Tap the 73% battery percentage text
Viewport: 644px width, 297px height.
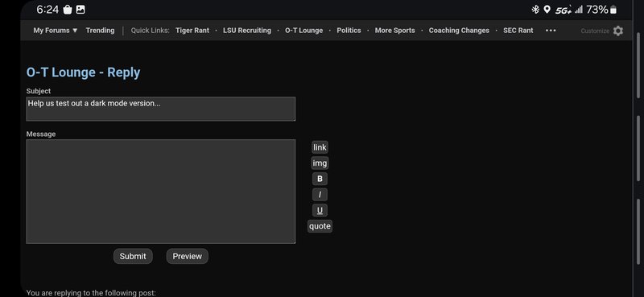tap(597, 10)
